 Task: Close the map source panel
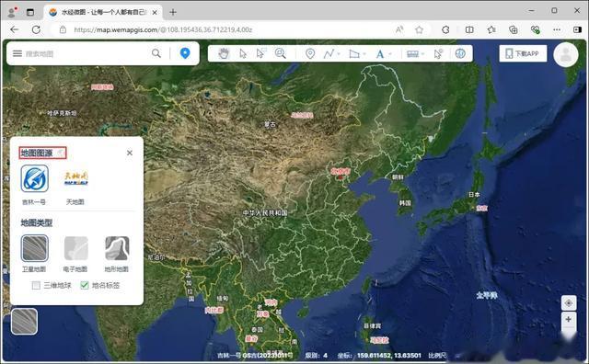pos(130,154)
